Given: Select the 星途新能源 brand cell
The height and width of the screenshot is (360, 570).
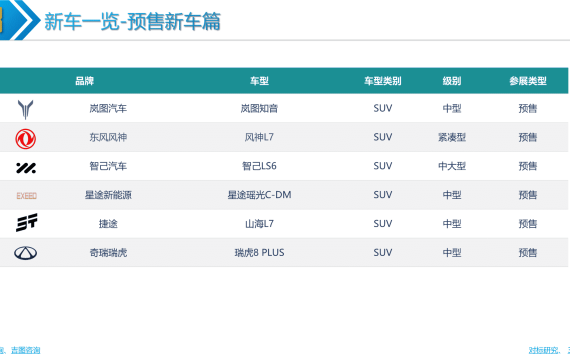Looking at the screenshot, I should tap(108, 195).
